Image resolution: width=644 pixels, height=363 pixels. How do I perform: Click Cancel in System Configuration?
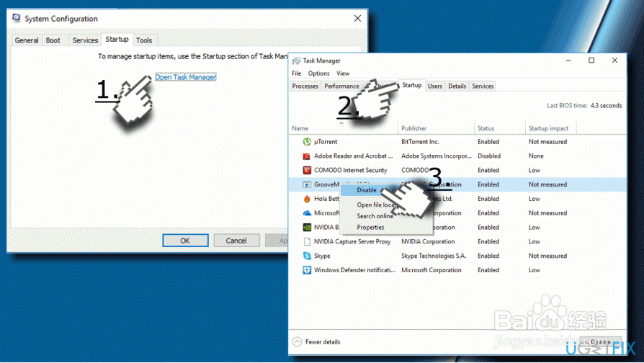click(x=236, y=241)
